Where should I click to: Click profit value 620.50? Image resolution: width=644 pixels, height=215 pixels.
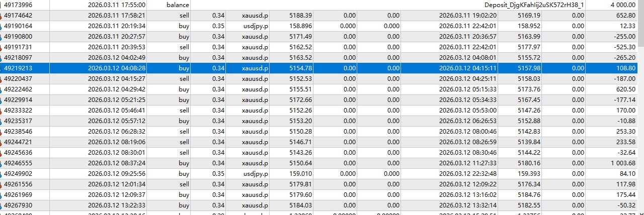[625, 89]
